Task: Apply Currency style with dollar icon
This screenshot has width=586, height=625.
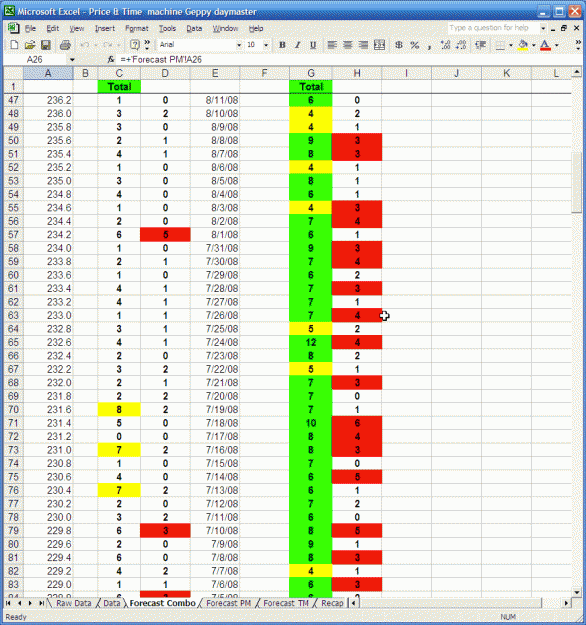Action: [399, 45]
